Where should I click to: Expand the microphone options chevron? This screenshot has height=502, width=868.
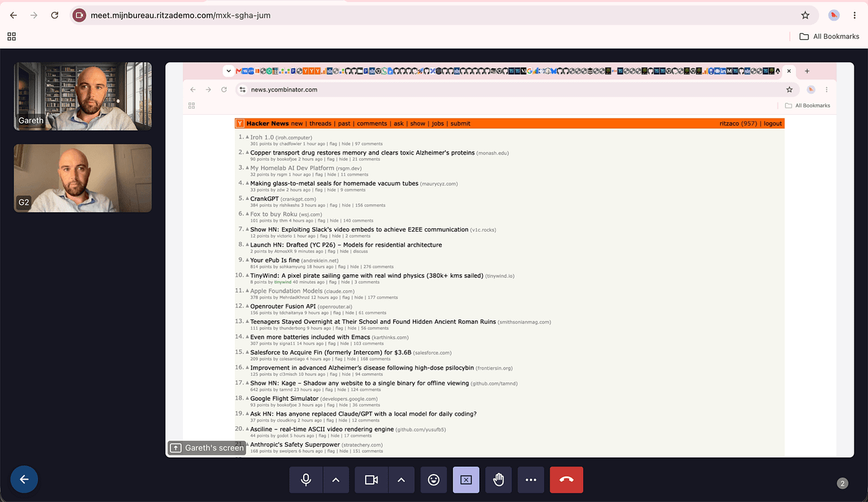click(336, 480)
